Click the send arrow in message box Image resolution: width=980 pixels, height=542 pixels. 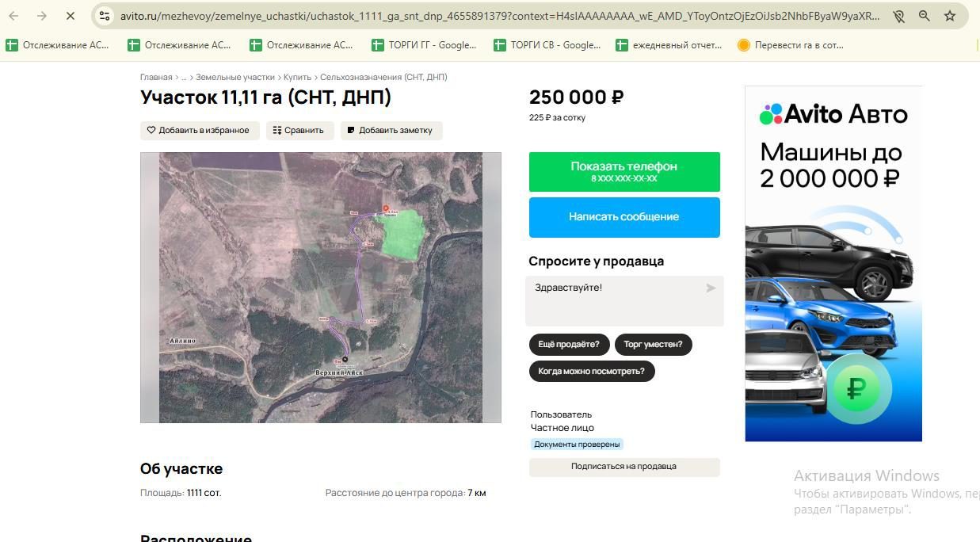pyautogui.click(x=711, y=288)
